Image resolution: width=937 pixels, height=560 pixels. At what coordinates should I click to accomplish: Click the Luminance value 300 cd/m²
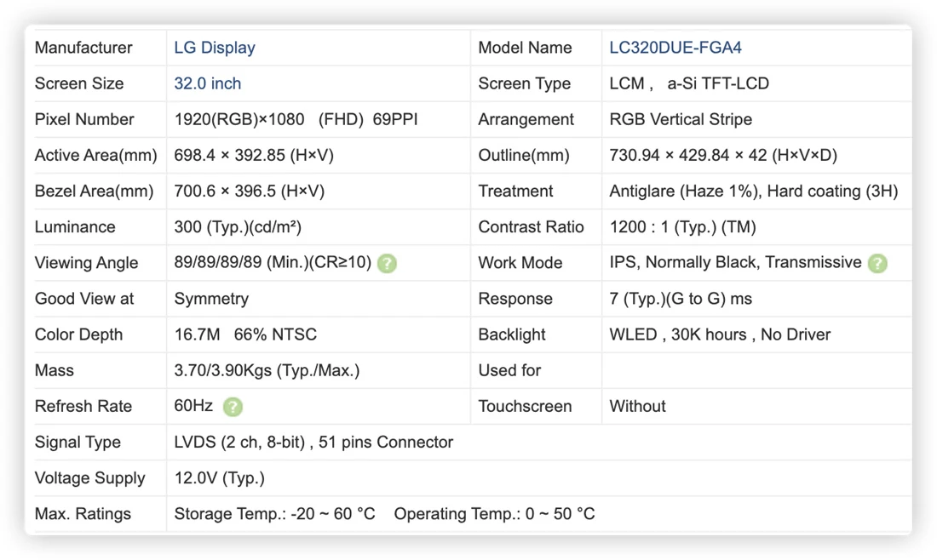click(x=238, y=227)
